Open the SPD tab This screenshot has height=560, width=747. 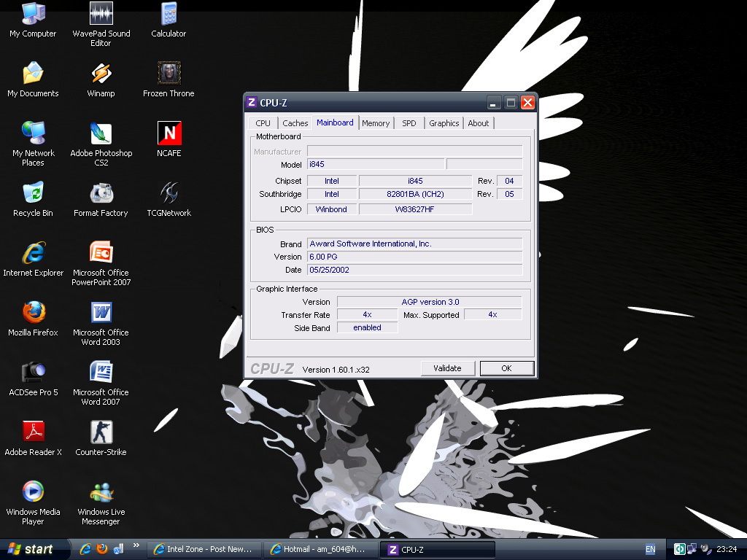[409, 123]
